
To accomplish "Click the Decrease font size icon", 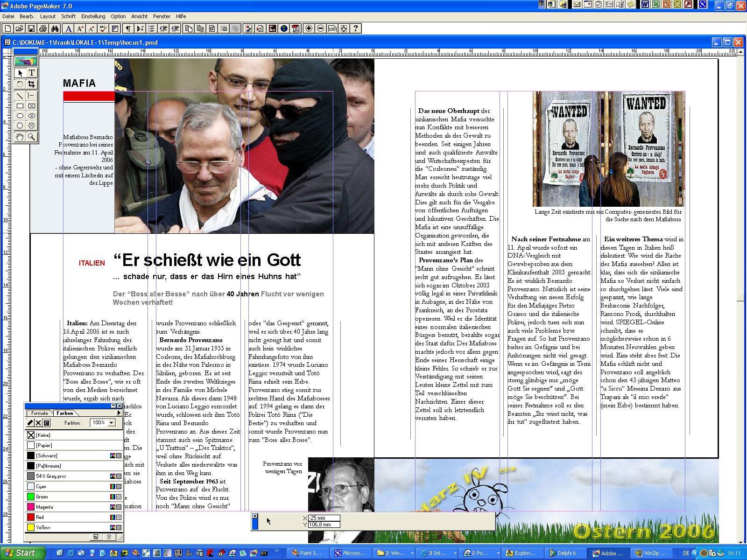I will (92, 28).
